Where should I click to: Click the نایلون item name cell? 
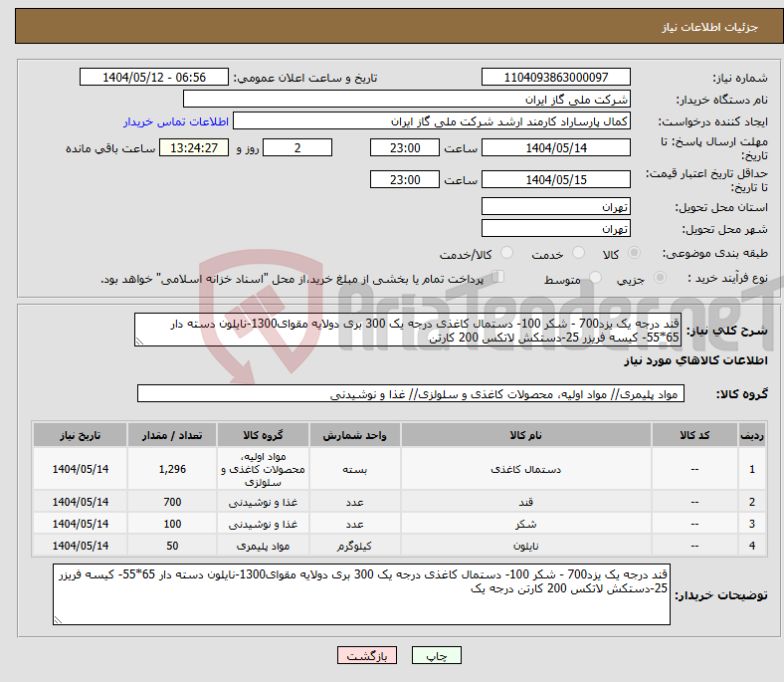point(526,546)
